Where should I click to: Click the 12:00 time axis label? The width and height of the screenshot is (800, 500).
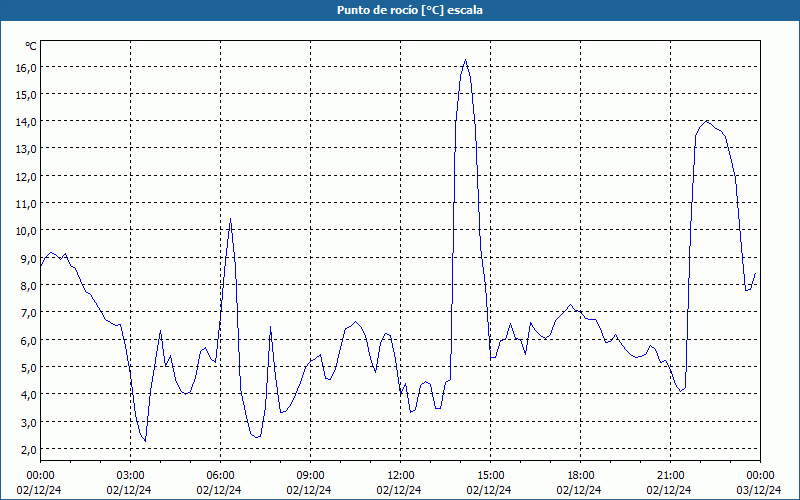401,476
